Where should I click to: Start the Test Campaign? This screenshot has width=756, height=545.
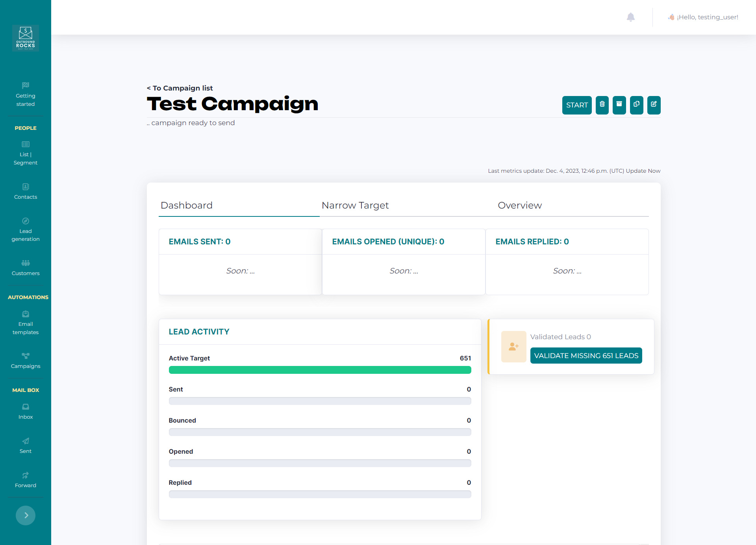click(x=576, y=105)
